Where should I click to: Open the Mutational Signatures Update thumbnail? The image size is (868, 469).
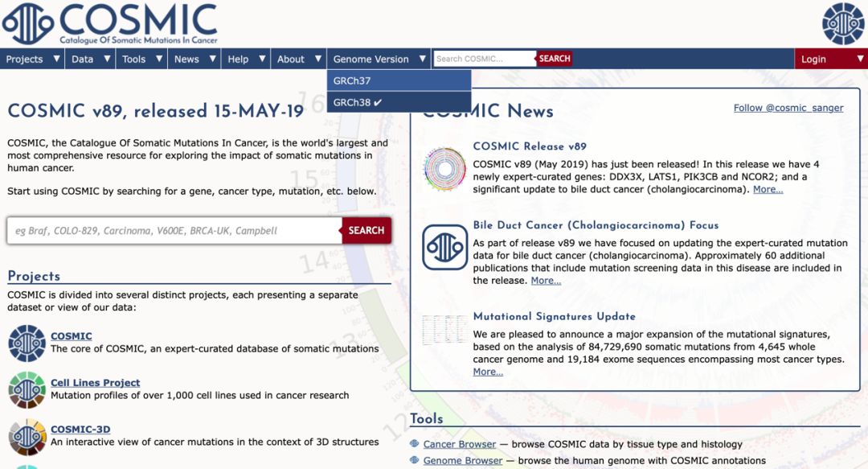(444, 330)
